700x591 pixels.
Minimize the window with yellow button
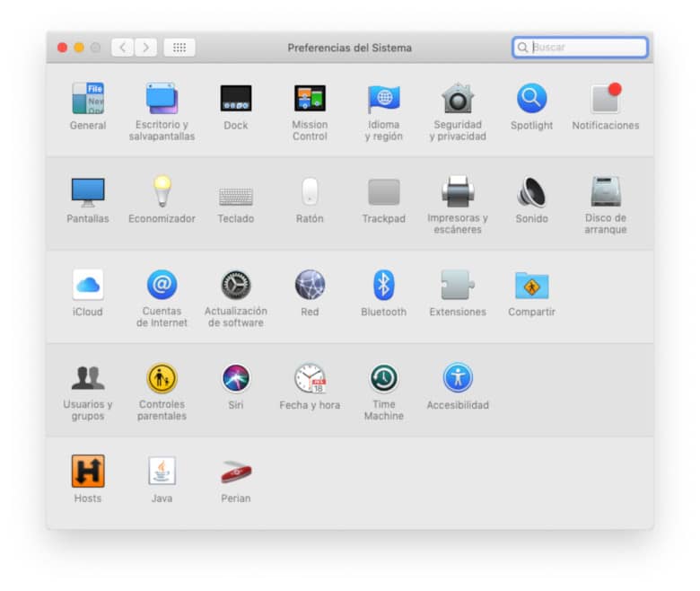[x=79, y=48]
